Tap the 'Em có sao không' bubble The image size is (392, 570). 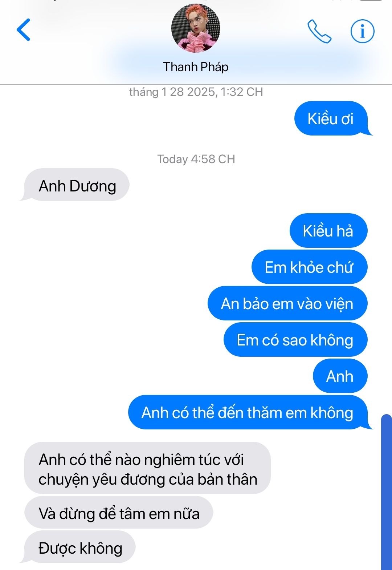[x=295, y=340]
